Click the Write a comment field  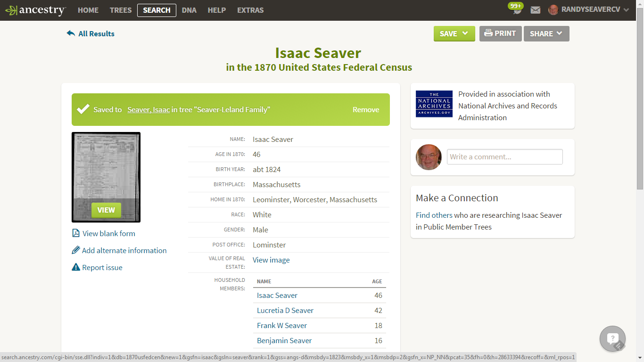click(504, 156)
